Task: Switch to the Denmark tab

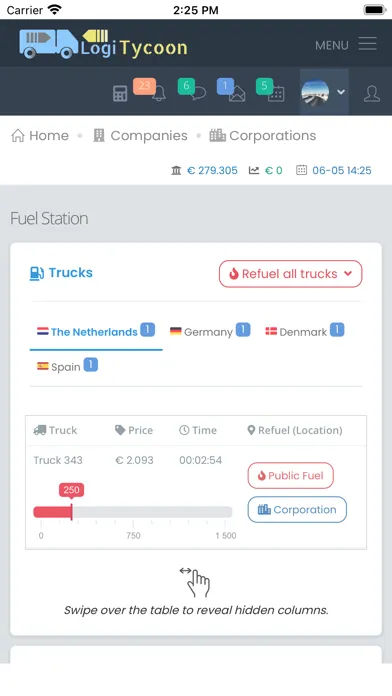Action: coord(305,332)
